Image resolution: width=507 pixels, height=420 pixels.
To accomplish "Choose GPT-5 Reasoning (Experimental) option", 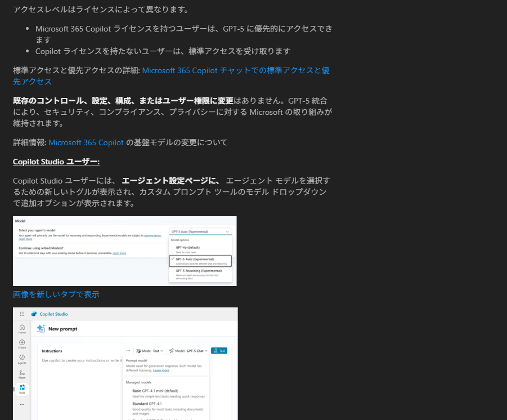I will [200, 274].
